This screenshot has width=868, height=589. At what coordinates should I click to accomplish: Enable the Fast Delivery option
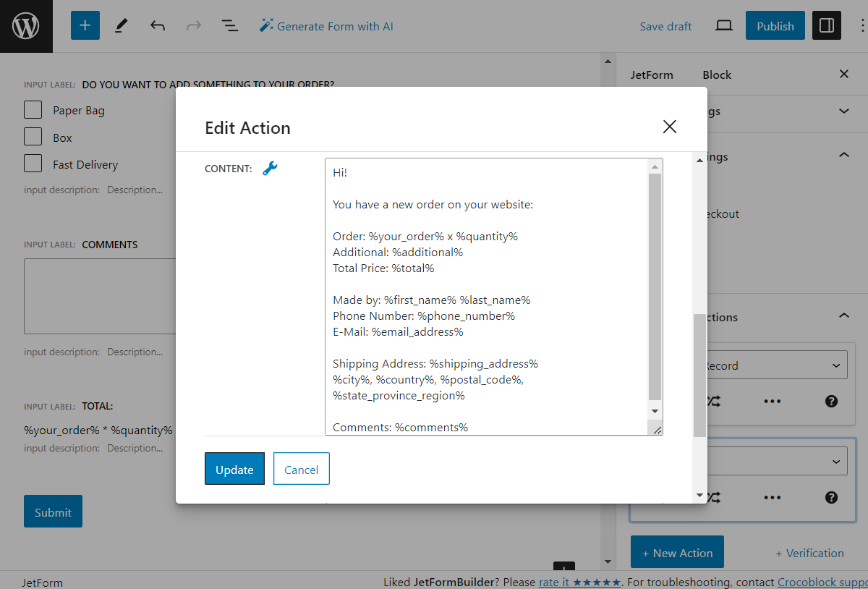[x=33, y=164]
